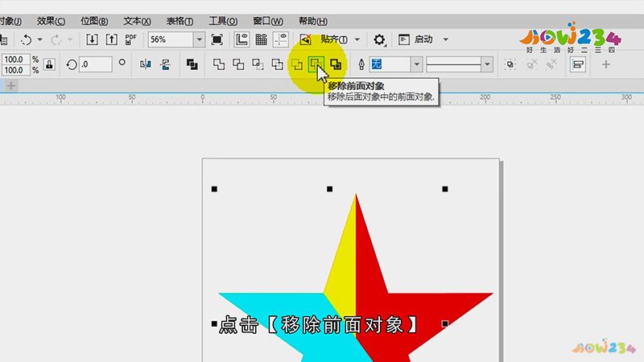The height and width of the screenshot is (362, 644).
Task: Click the upper 100.0 scale field
Action: [x=15, y=60]
